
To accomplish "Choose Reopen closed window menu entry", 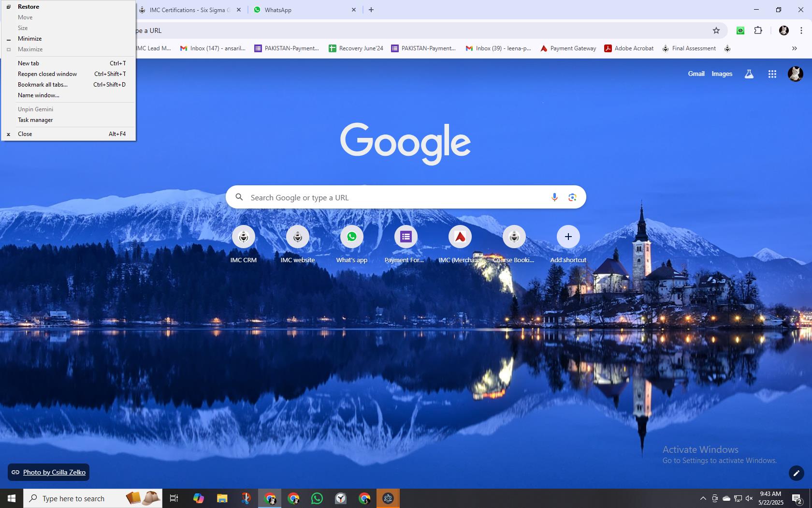I will click(x=68, y=74).
